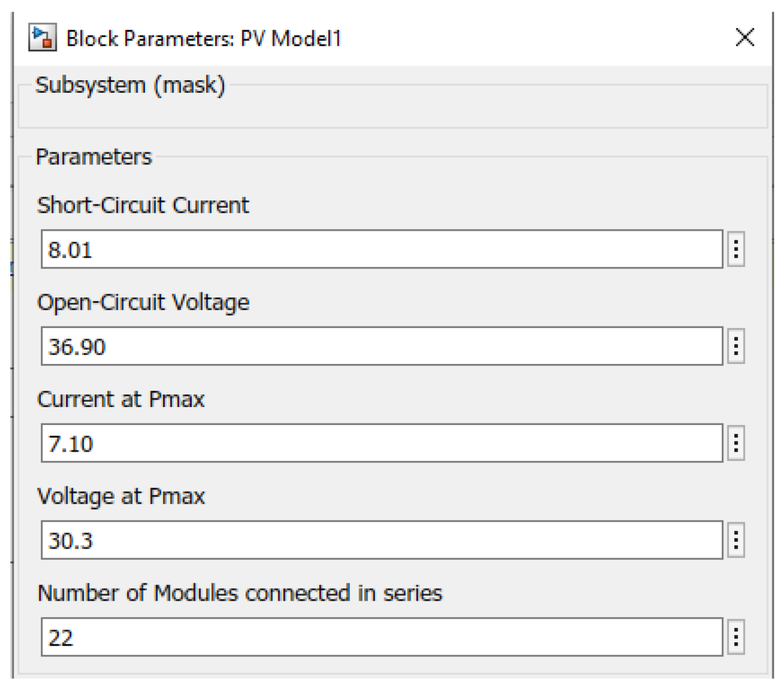Click the "Block Parameters: PV Model1" title text
Viewport: 784px width, 687px height.
(x=204, y=39)
